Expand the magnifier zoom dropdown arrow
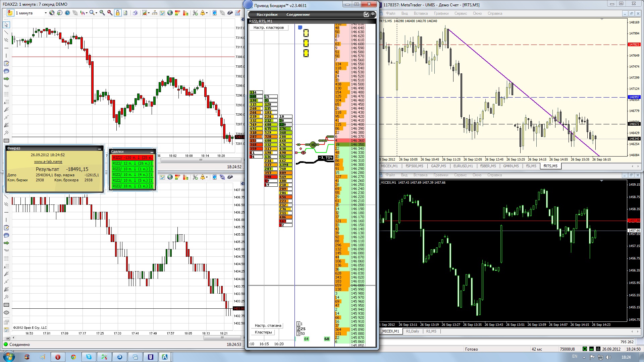The image size is (644, 362). (96, 13)
